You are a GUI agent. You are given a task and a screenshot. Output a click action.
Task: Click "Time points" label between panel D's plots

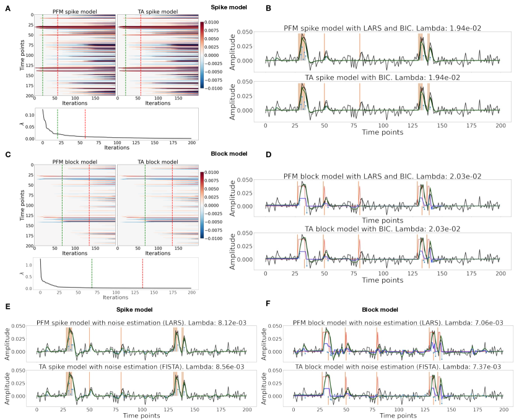point(383,220)
